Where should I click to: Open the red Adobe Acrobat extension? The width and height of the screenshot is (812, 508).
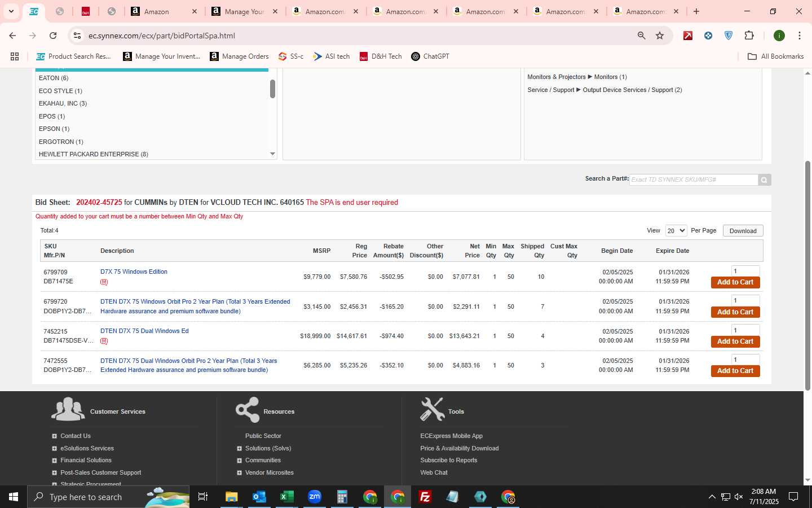pyautogui.click(x=688, y=36)
